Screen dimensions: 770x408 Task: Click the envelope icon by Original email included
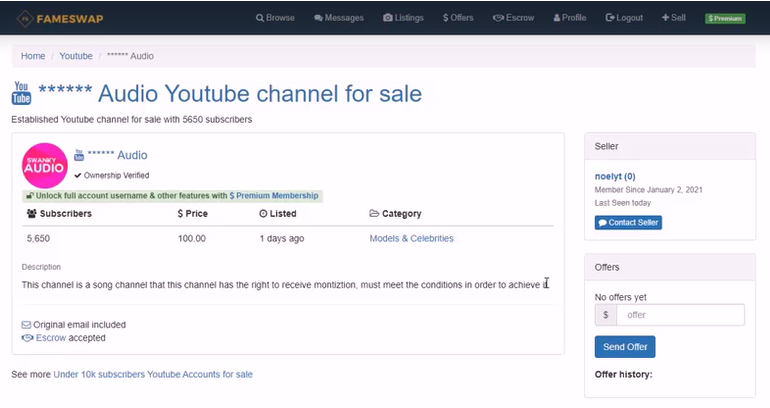[x=27, y=325]
